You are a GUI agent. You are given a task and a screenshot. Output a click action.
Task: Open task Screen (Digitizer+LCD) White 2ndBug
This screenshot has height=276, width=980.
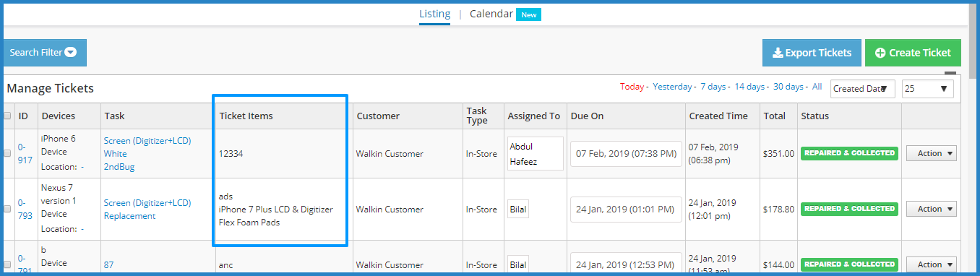(147, 153)
